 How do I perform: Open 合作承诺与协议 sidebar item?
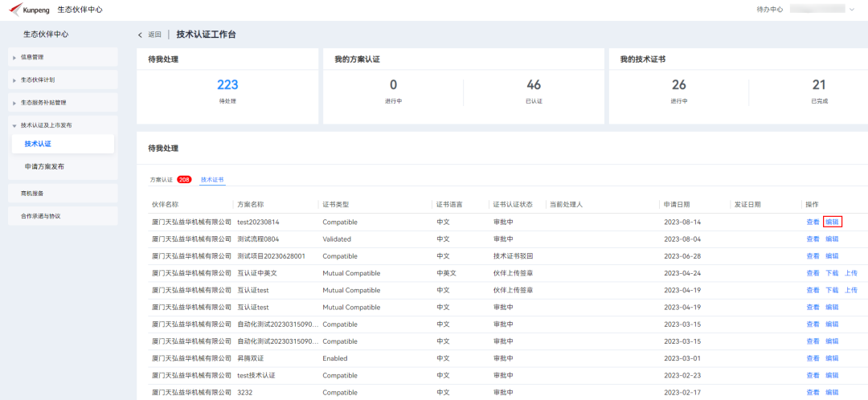pos(63,216)
